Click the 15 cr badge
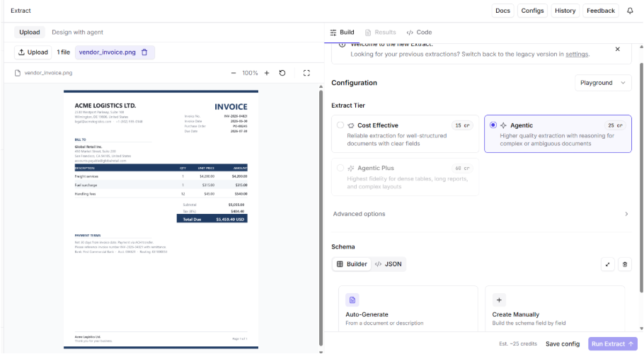The width and height of the screenshot is (644, 359). pos(462,125)
